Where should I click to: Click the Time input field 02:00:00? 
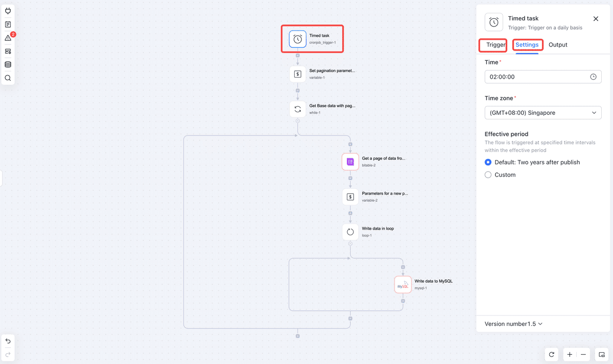pyautogui.click(x=543, y=77)
